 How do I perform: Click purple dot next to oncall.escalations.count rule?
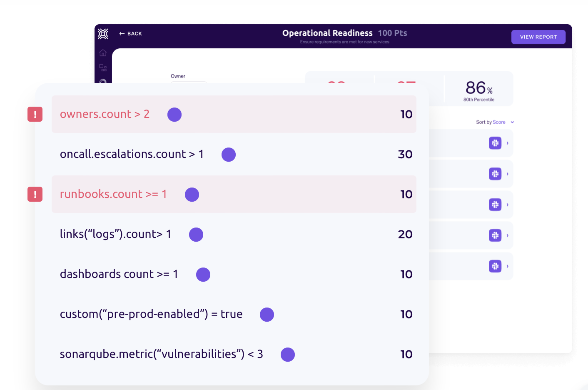pos(229,155)
